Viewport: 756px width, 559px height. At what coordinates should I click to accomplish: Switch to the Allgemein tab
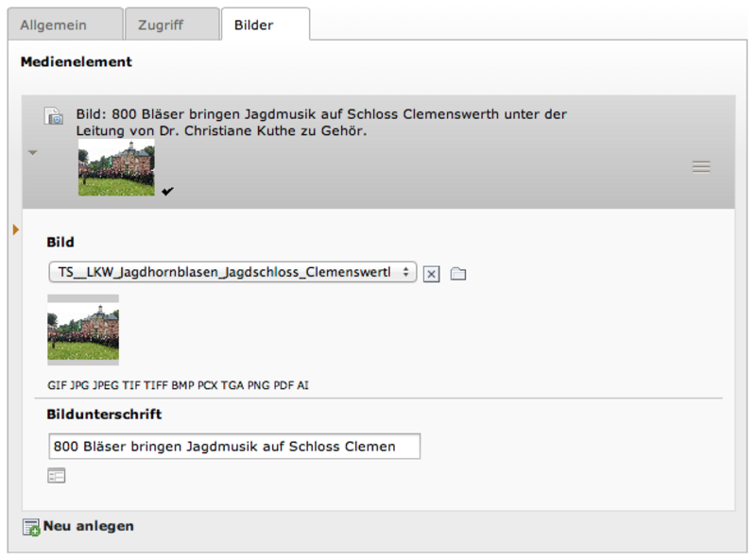65,25
